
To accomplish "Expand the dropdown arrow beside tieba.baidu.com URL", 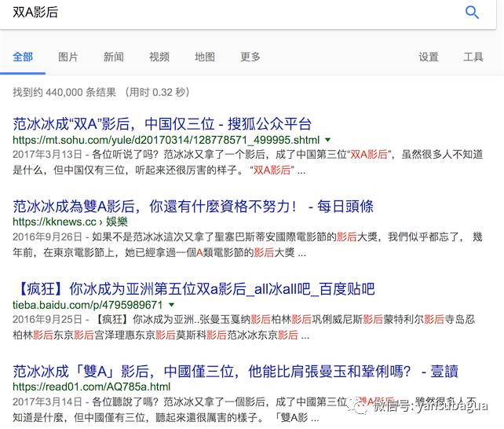I will click(172, 305).
